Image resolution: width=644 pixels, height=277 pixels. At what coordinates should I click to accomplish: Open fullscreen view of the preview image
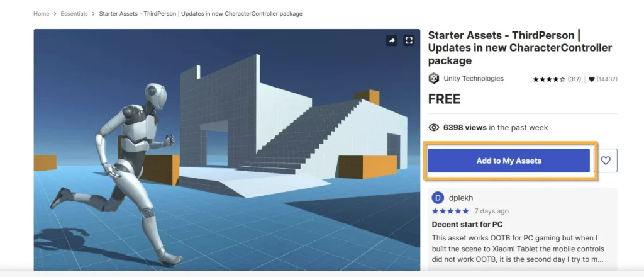tap(409, 40)
